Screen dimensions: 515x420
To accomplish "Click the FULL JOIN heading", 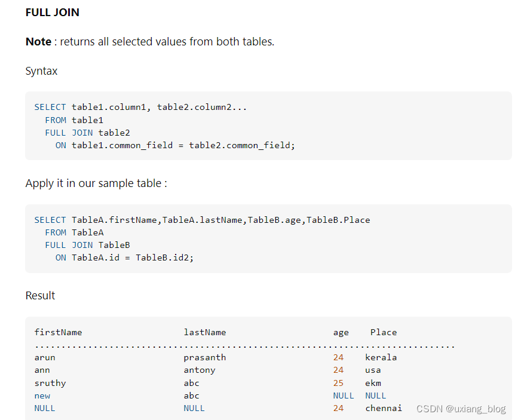I will point(52,13).
